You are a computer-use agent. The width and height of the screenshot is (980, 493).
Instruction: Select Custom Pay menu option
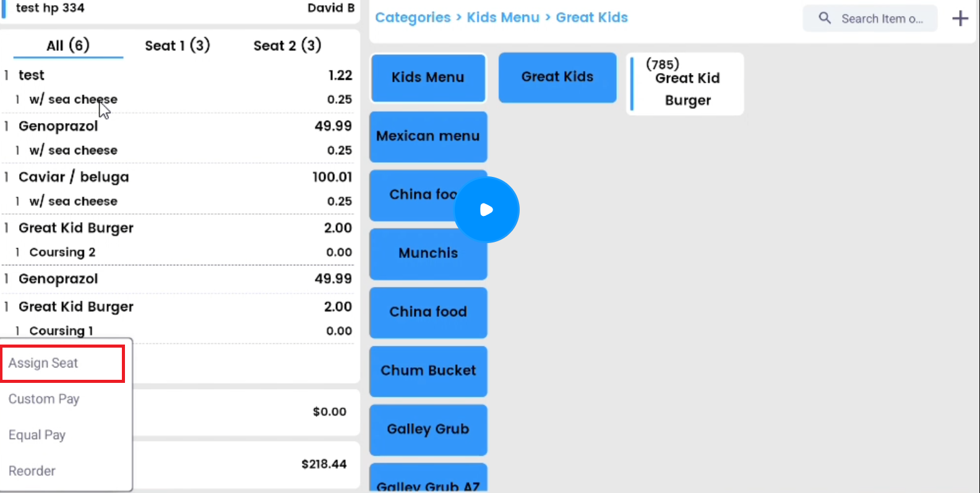coord(44,399)
